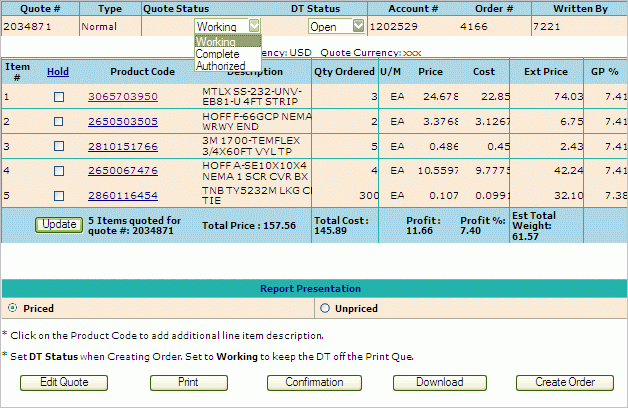The height and width of the screenshot is (408, 628).
Task: Choose the Unpriced report presentation
Action: pyautogui.click(x=327, y=309)
